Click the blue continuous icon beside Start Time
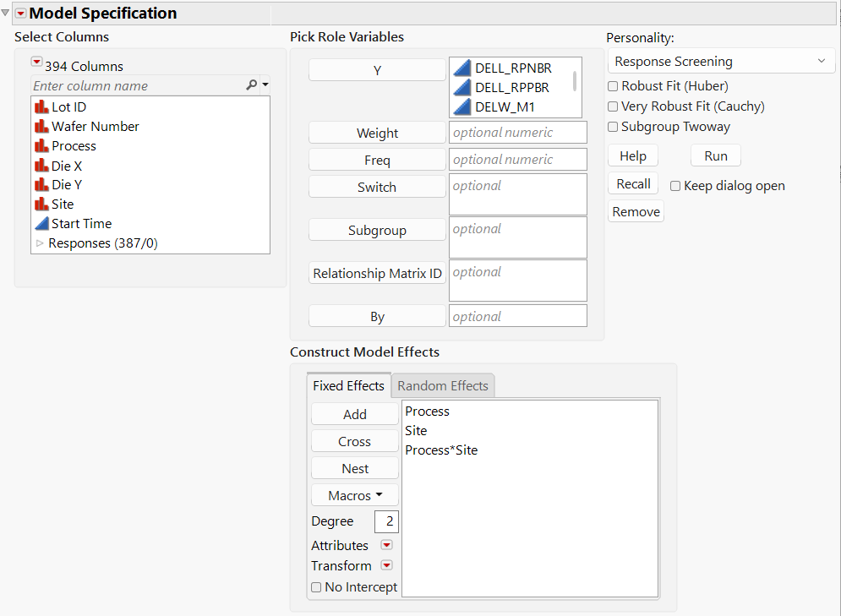This screenshot has width=841, height=616. point(41,223)
